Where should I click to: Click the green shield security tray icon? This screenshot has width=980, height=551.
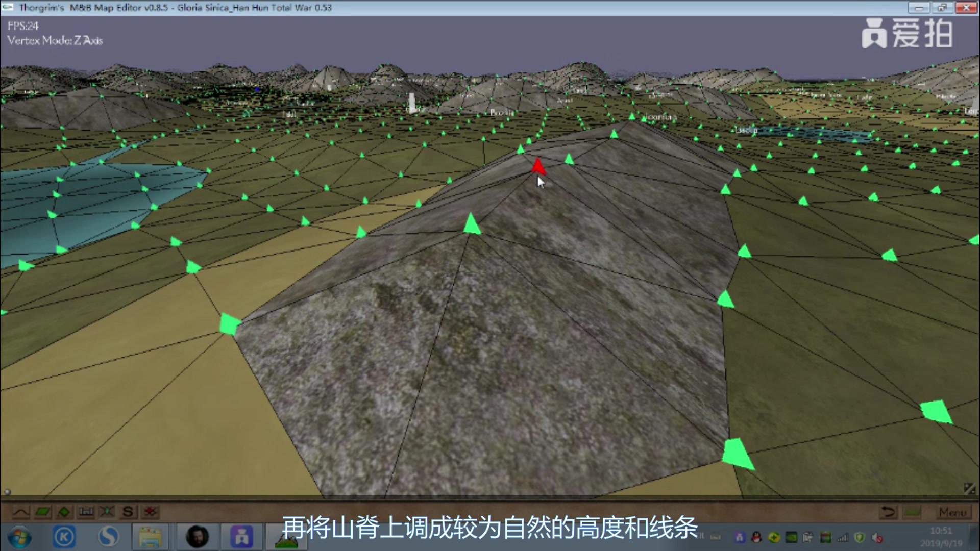coord(860,537)
